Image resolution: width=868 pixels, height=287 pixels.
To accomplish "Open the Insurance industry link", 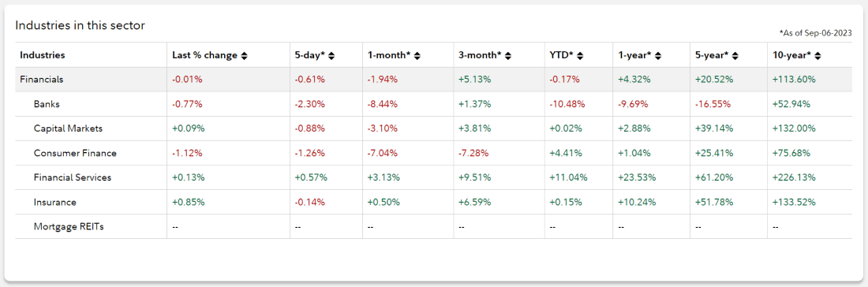I will [54, 203].
